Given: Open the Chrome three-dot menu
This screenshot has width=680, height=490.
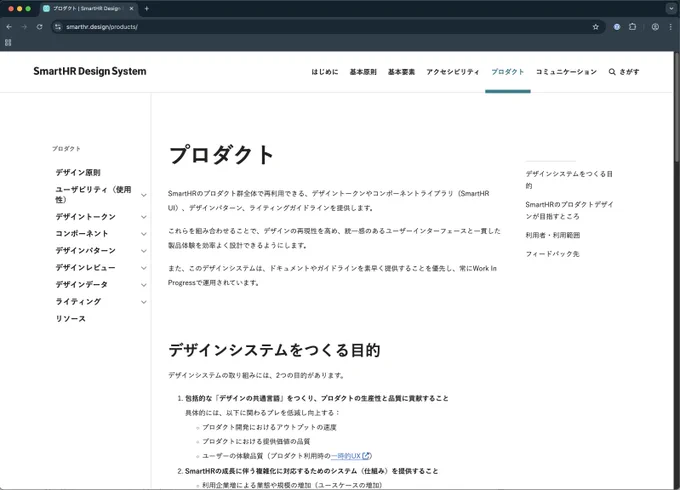Looking at the screenshot, I should coord(670,27).
